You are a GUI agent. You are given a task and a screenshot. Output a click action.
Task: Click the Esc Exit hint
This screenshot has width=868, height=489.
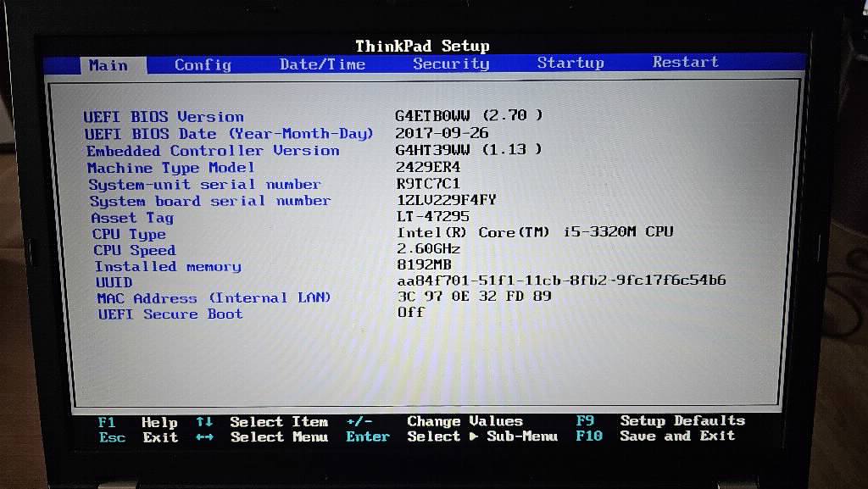(x=138, y=437)
